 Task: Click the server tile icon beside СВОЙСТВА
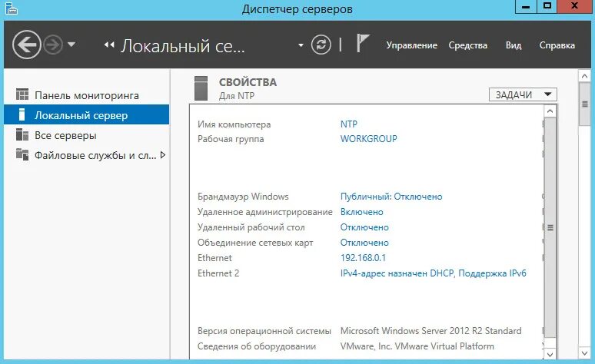201,88
